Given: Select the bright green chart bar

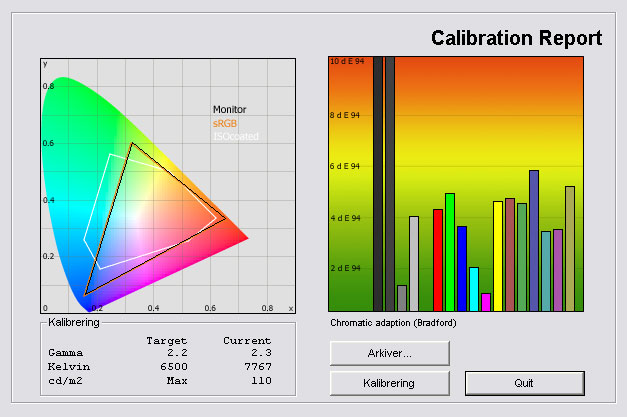Looking at the screenshot, I should coord(449,252).
